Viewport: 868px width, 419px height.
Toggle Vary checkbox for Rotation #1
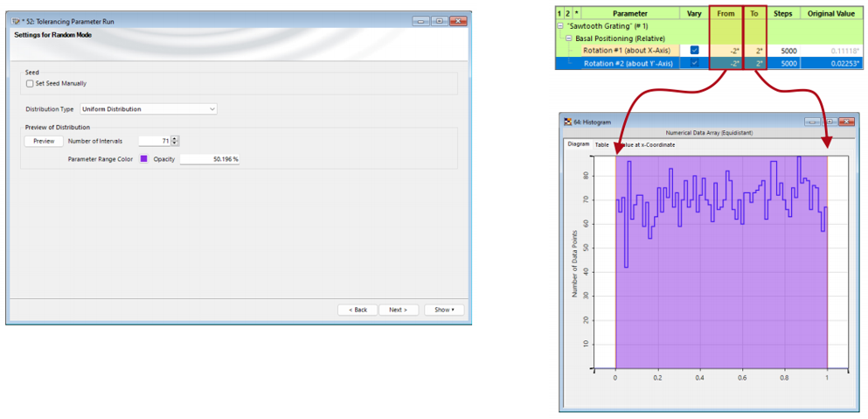(x=695, y=50)
